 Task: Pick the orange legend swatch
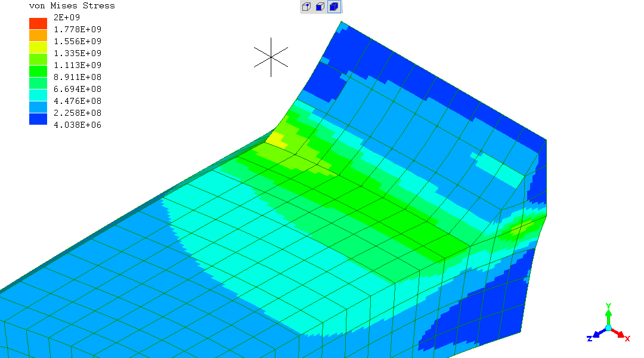click(x=38, y=35)
